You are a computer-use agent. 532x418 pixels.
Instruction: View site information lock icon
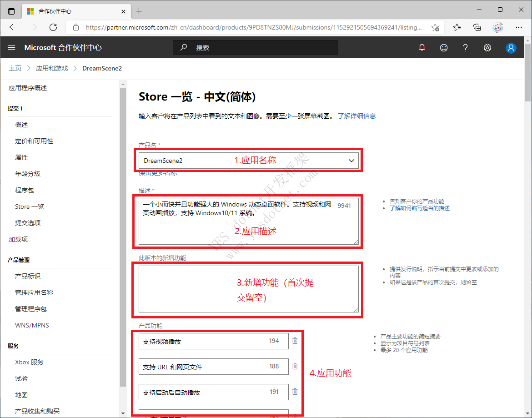[76, 27]
